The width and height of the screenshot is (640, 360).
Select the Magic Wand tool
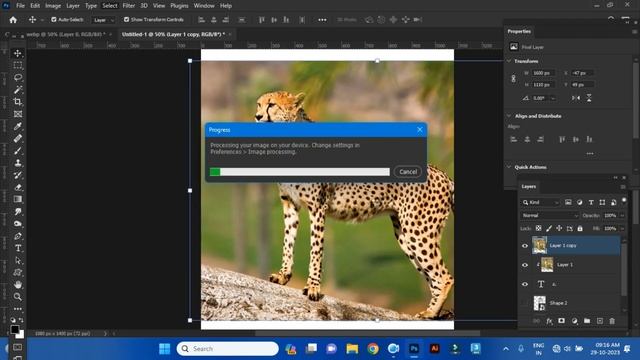point(18,90)
